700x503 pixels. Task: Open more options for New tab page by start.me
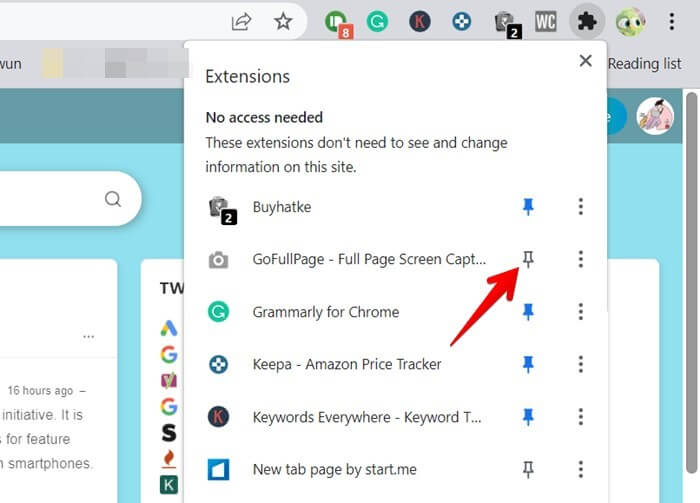[580, 469]
